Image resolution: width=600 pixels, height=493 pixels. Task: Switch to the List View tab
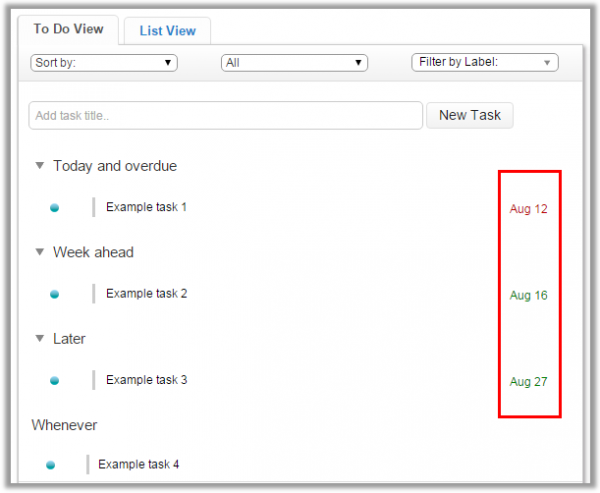(168, 31)
